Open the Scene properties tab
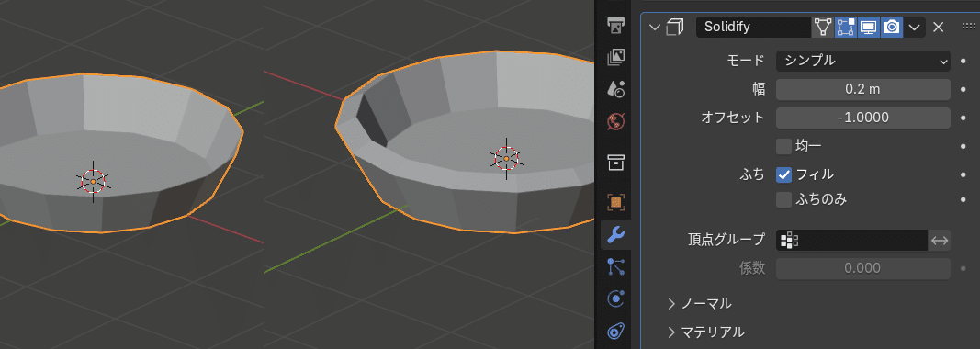The width and height of the screenshot is (980, 349). click(x=615, y=89)
